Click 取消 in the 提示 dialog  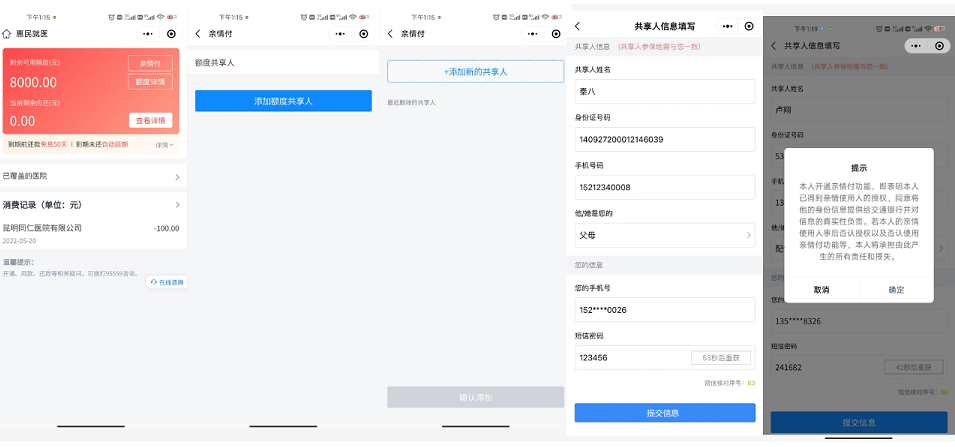pyautogui.click(x=821, y=289)
